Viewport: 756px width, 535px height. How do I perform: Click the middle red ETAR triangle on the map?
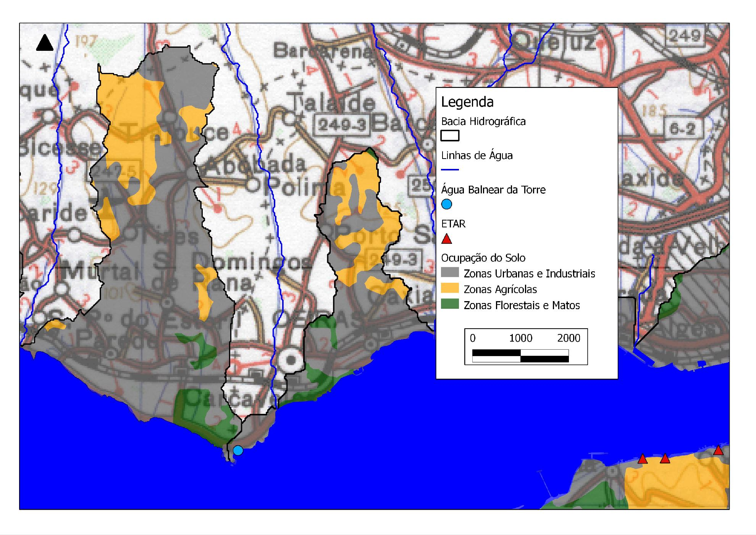click(665, 459)
